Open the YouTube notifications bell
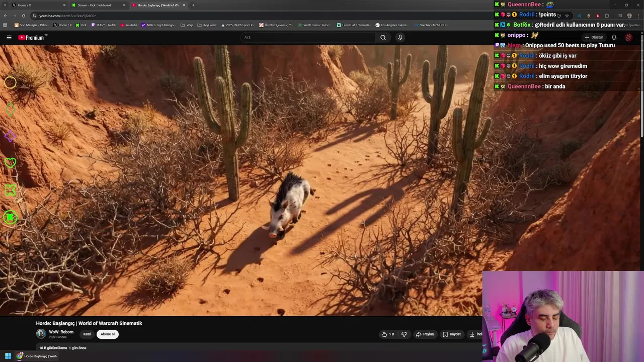 coord(614,37)
